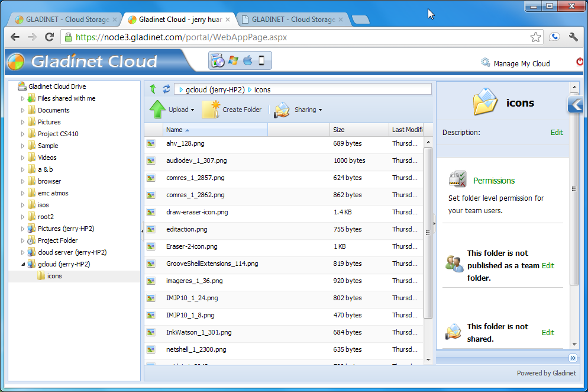Viewport: 588px width, 392px height.
Task: Click the team folder users icon
Action: [x=454, y=264]
